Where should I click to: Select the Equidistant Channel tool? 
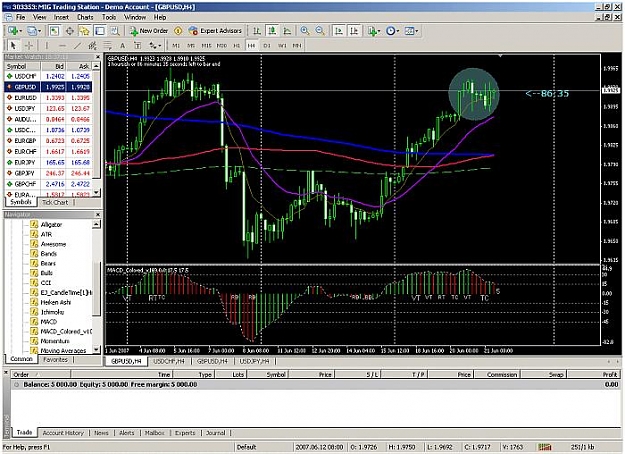tap(92, 45)
